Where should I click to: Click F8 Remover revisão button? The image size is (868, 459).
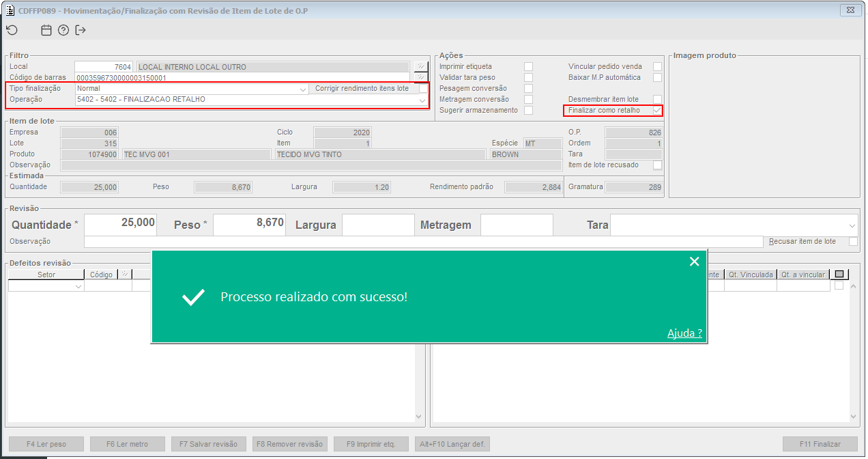tap(290, 444)
